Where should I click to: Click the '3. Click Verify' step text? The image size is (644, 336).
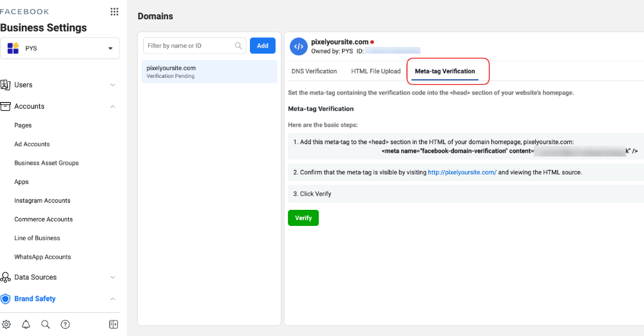click(x=312, y=194)
